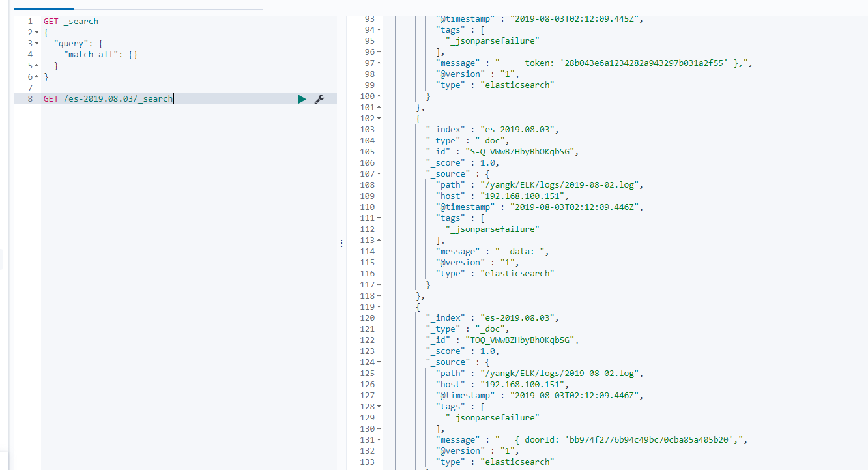The image size is (868, 470).
Task: Select the "path" line at line 125
Action: tap(540, 374)
